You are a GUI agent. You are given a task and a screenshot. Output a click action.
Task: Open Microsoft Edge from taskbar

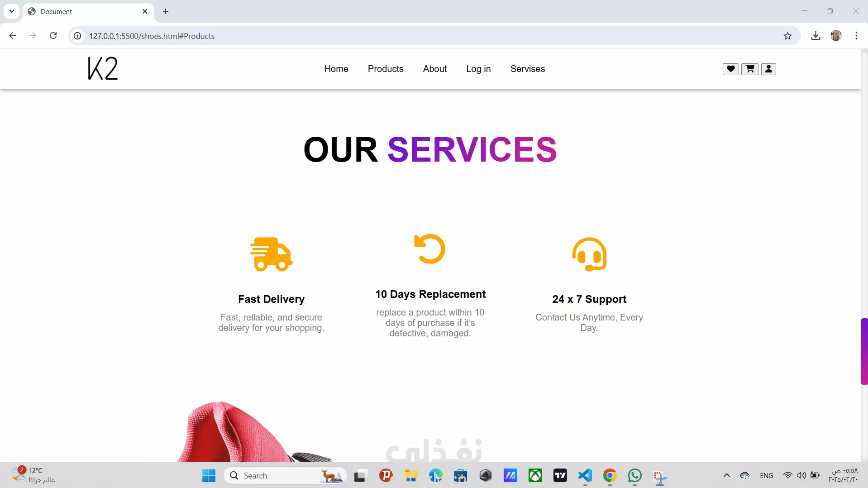tap(435, 475)
